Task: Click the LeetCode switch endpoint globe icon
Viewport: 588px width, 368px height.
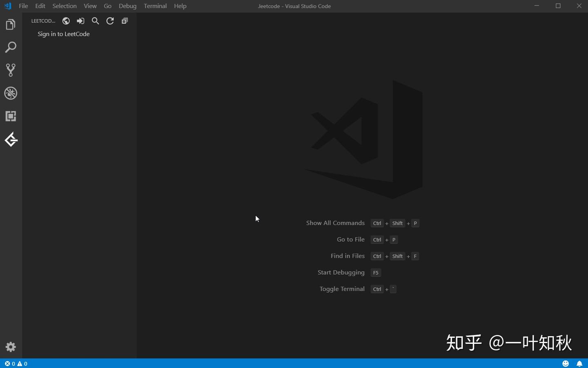Action: coord(66,21)
